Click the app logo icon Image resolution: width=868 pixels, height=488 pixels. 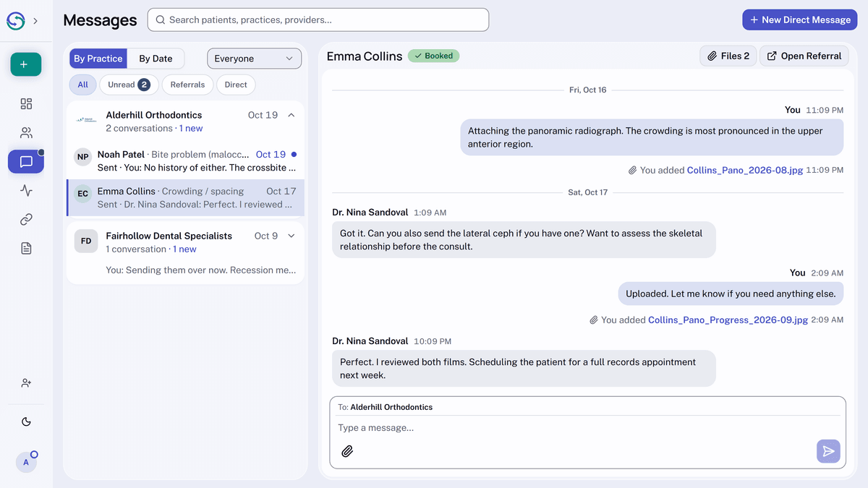click(16, 21)
